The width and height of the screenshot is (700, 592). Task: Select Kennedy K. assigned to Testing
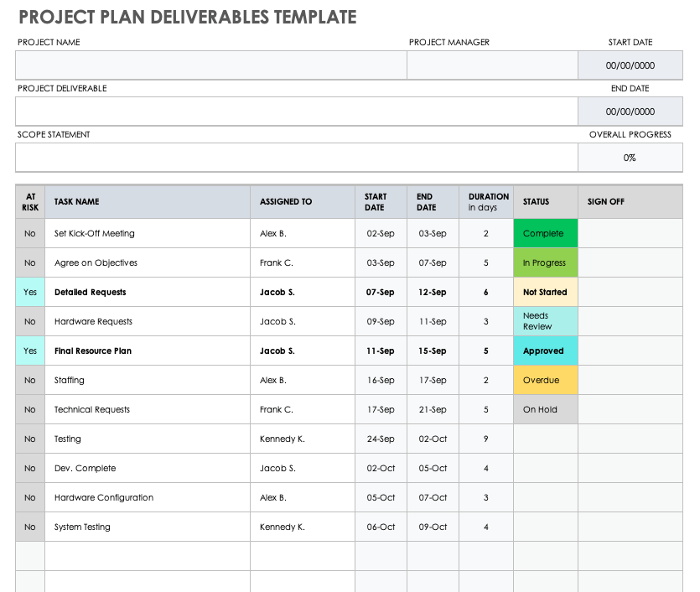coord(303,439)
